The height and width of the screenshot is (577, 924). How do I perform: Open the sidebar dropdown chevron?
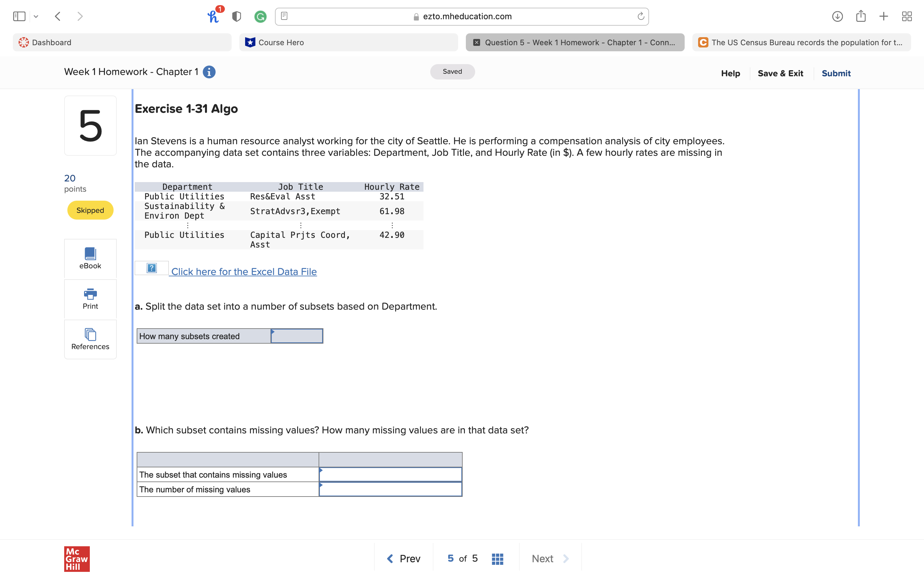tap(36, 16)
